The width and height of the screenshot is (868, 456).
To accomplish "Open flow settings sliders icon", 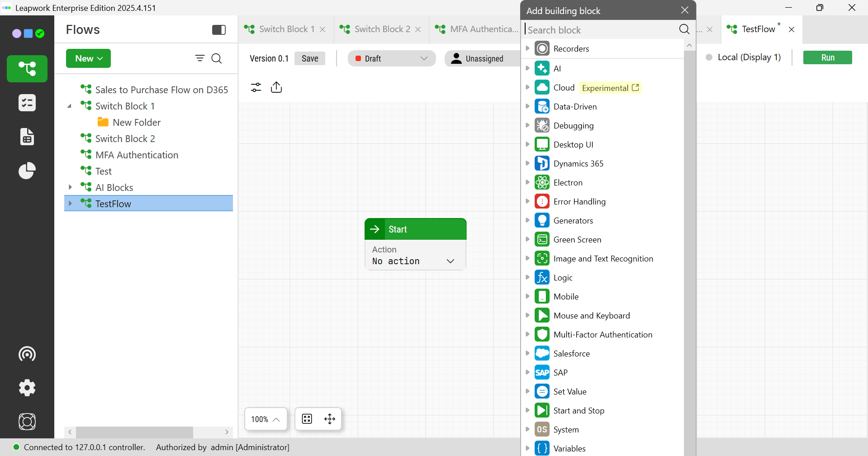I will point(256,87).
